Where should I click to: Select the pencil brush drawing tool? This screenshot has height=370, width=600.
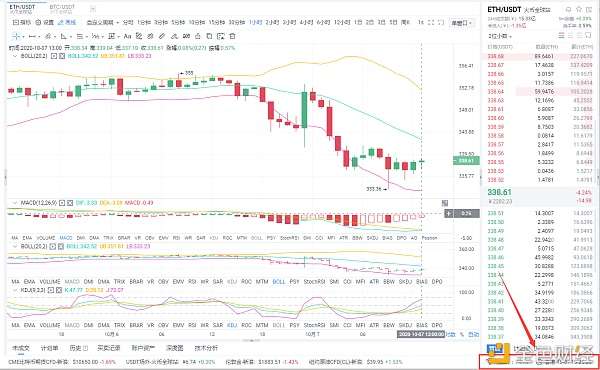point(162,36)
